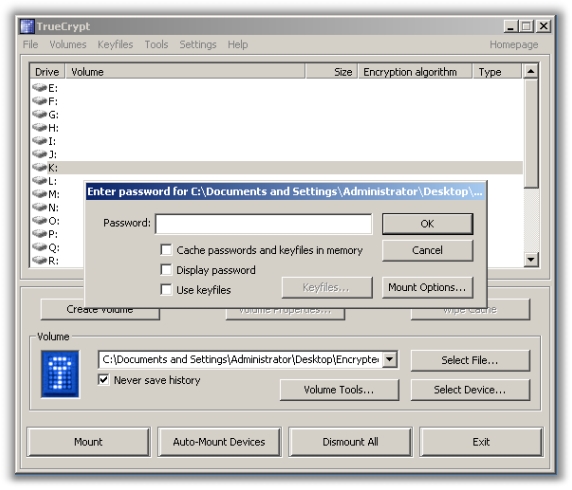The width and height of the screenshot is (572, 490).
Task: Check the Use keyfiles option
Action: coord(166,290)
